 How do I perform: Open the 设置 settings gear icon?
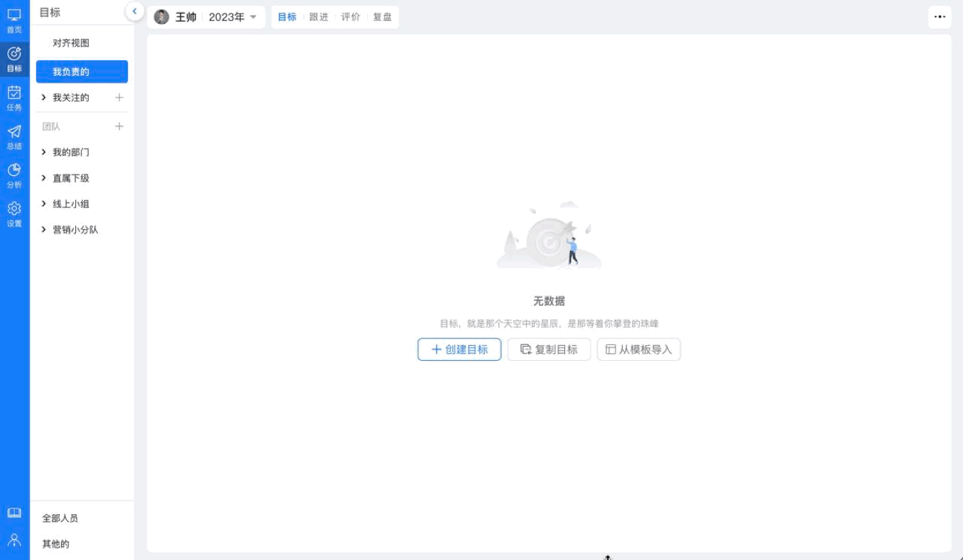14,213
